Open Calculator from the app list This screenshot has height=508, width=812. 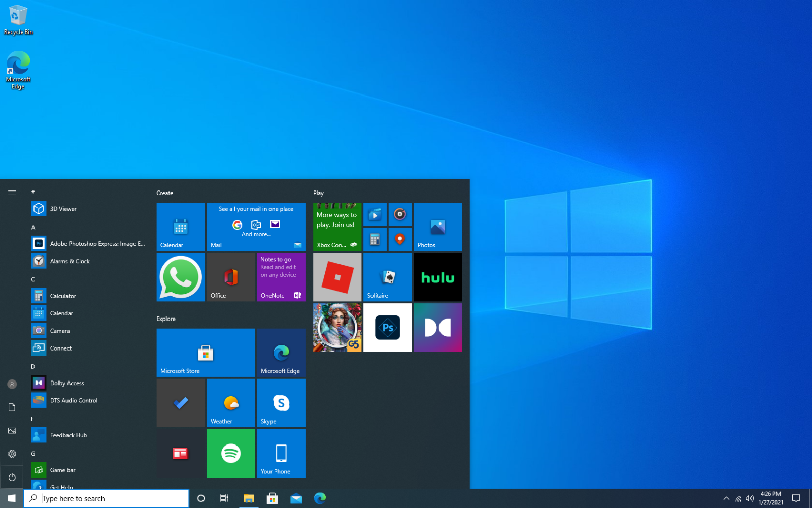63,296
